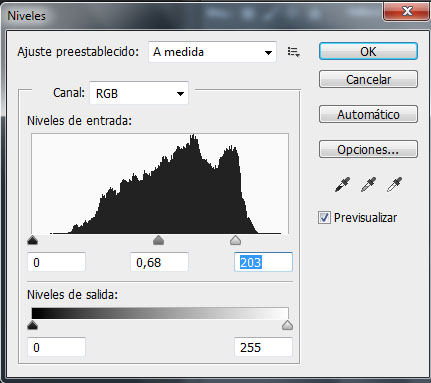Open the preset options menu icon
The height and width of the screenshot is (383, 431).
coord(294,52)
